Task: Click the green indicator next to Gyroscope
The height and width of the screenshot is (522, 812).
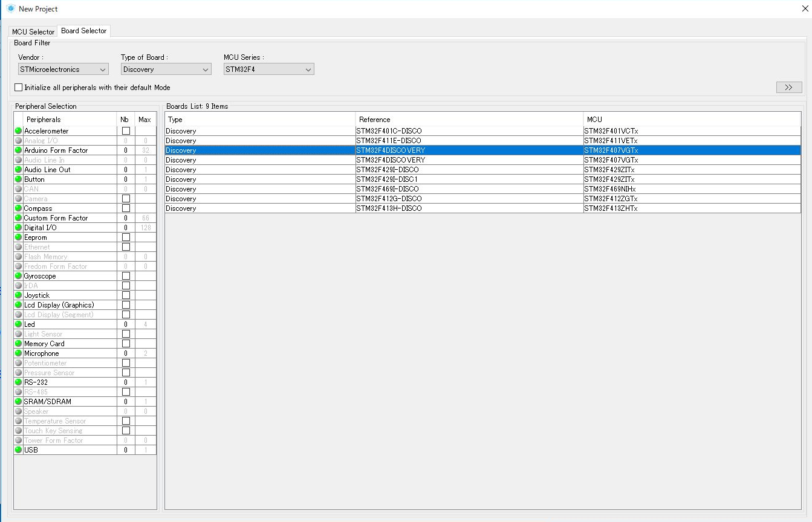Action: pyautogui.click(x=18, y=276)
